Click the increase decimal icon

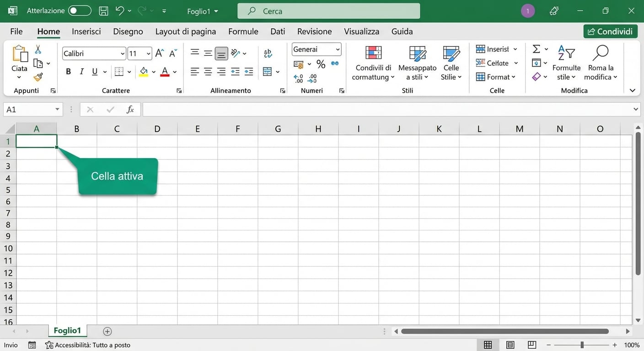pos(298,79)
